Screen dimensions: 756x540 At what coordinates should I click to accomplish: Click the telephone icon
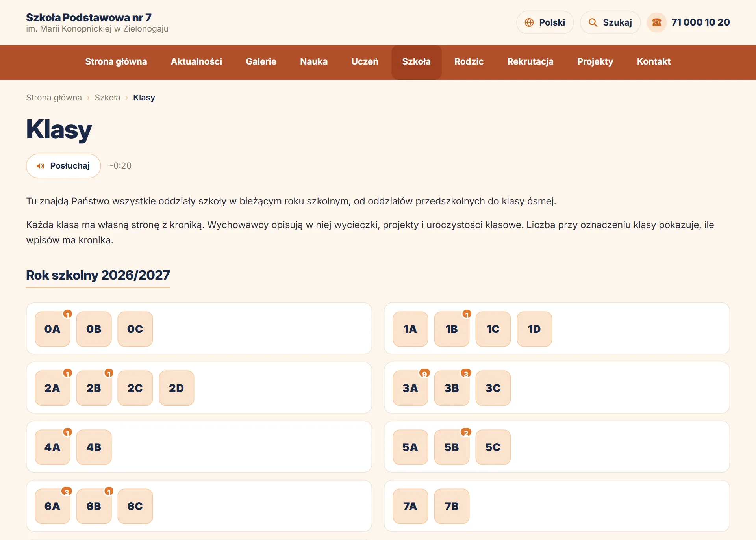tap(656, 22)
